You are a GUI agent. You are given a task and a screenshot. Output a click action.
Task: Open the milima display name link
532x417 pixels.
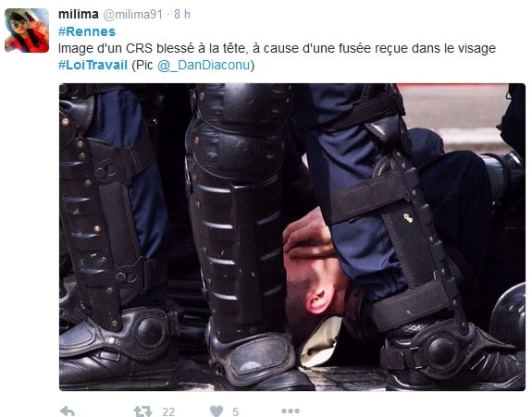[x=79, y=14]
